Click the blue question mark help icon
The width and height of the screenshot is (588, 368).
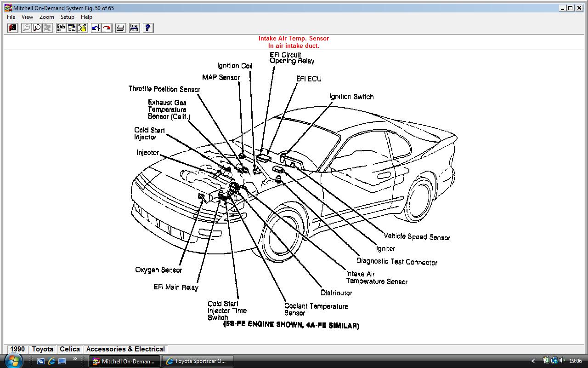coord(148,28)
